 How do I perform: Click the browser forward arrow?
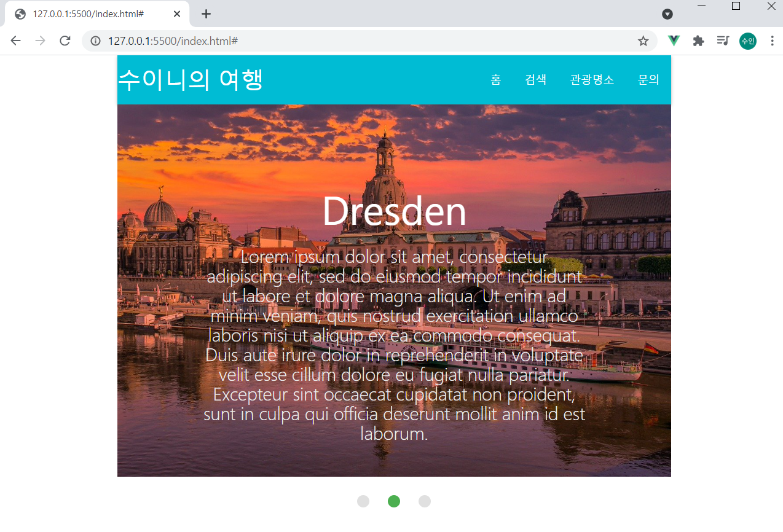tap(40, 41)
